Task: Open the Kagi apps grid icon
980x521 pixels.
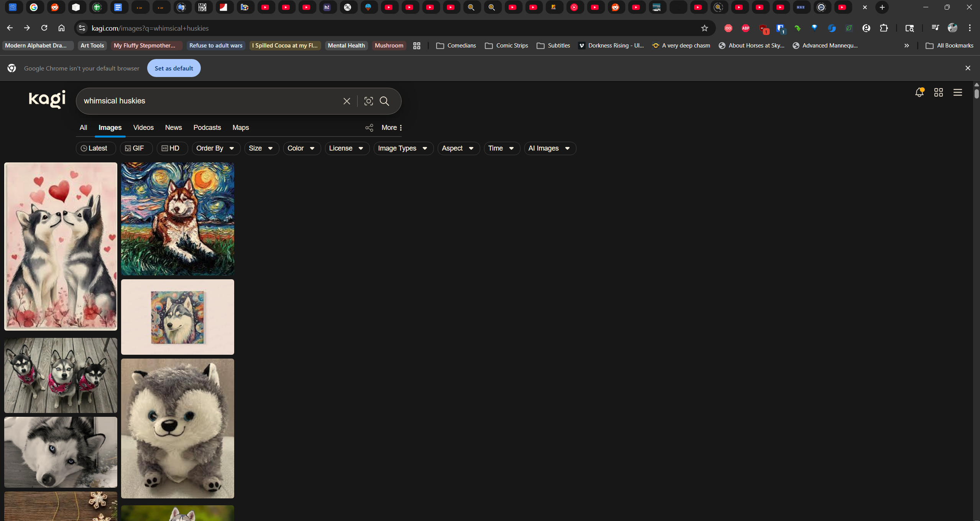Action: pyautogui.click(x=939, y=93)
